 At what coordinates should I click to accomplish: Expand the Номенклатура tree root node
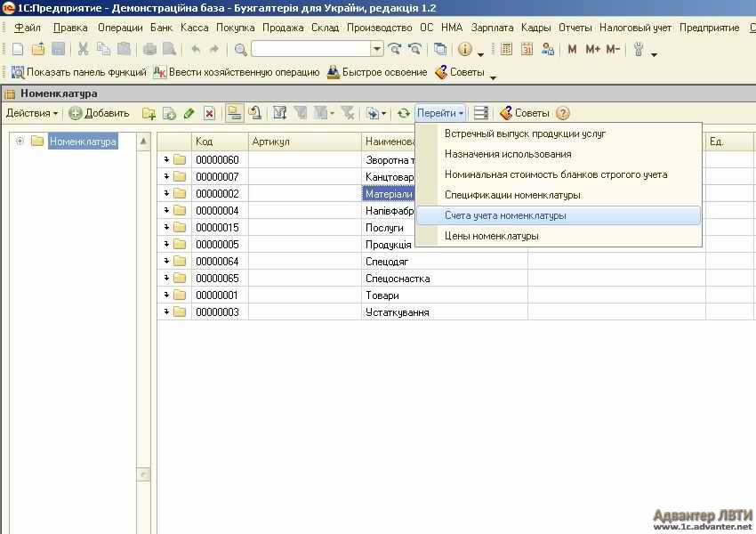click(20, 142)
